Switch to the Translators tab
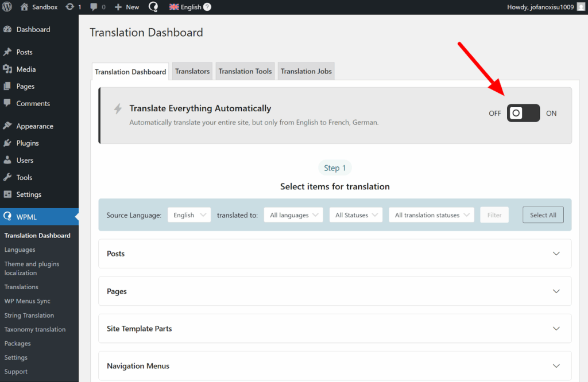588x382 pixels. click(192, 71)
